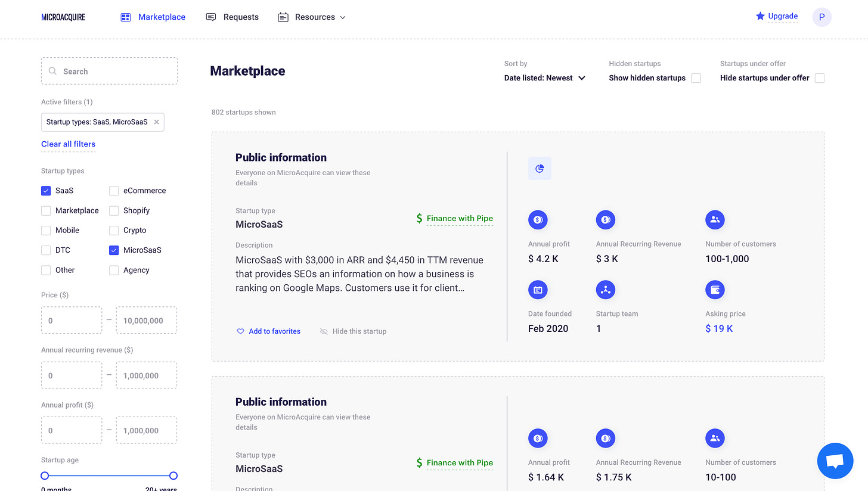The image size is (868, 491).
Task: Click Clear all filters
Action: click(68, 144)
